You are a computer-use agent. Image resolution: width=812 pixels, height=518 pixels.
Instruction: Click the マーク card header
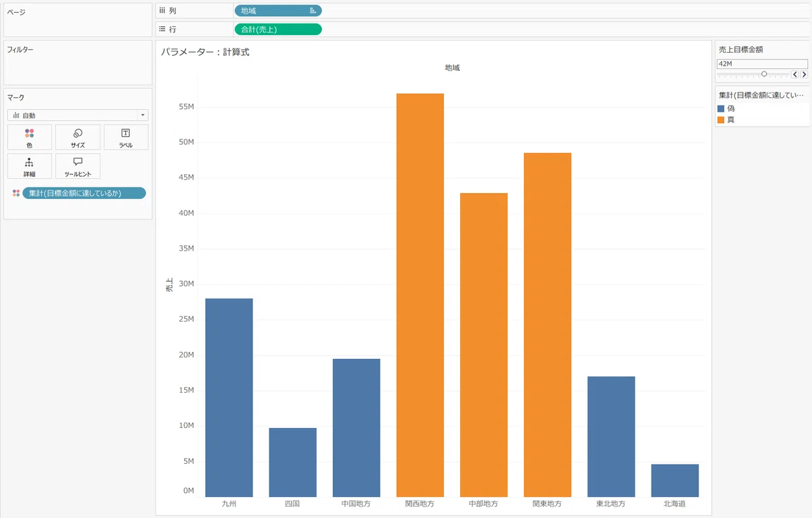[16, 98]
